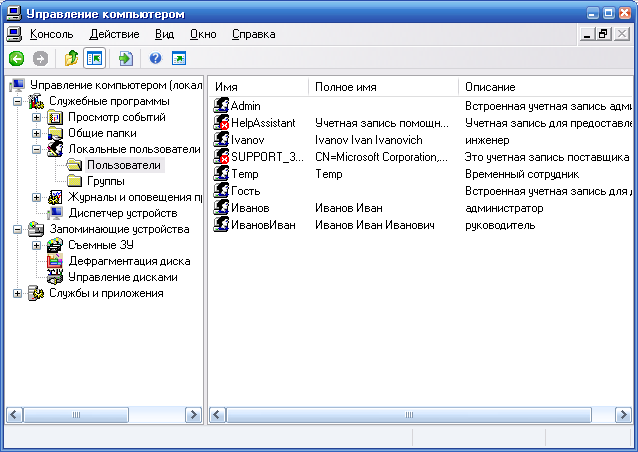The width and height of the screenshot is (638, 452).
Task: Click the Export list toolbar icon
Action: point(126,58)
